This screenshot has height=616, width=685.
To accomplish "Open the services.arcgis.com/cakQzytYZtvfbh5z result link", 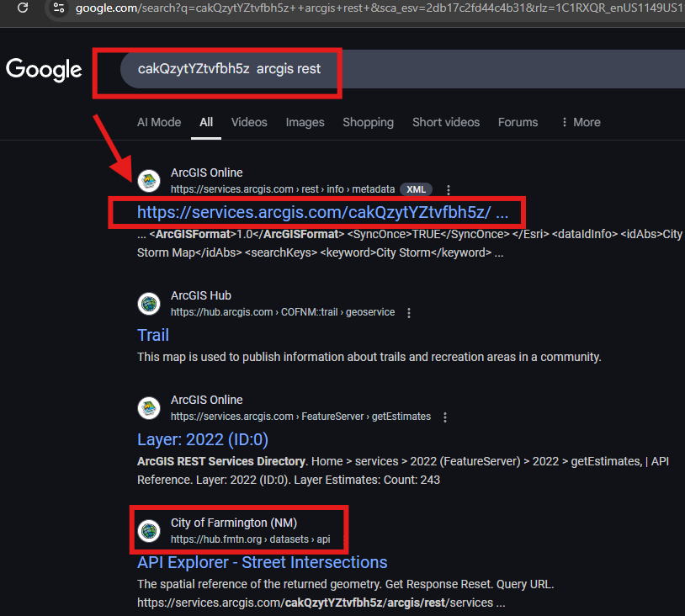I will pyautogui.click(x=322, y=212).
